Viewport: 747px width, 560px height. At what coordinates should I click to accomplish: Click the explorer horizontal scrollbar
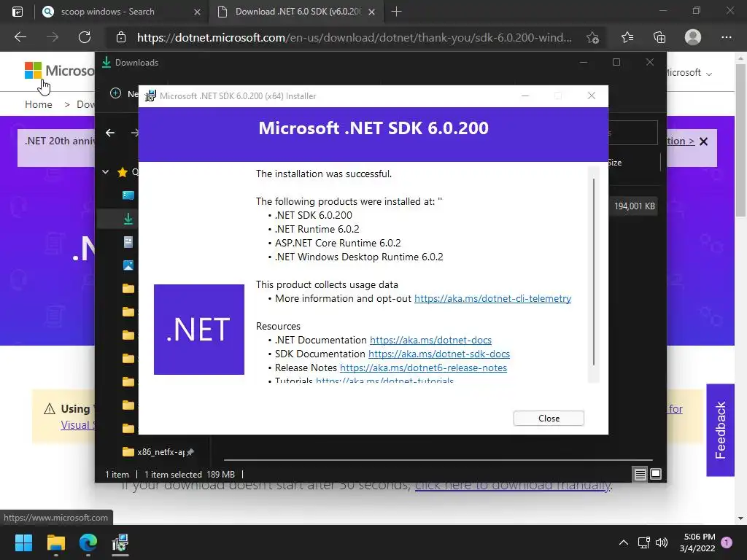[438, 460]
